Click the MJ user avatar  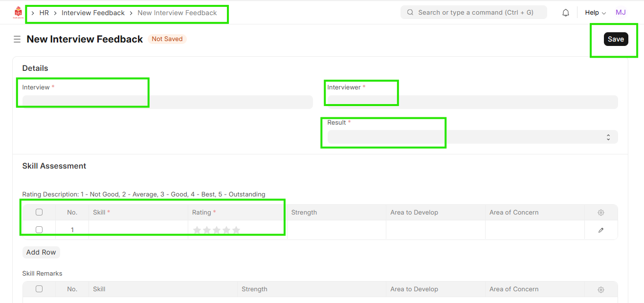click(x=621, y=13)
